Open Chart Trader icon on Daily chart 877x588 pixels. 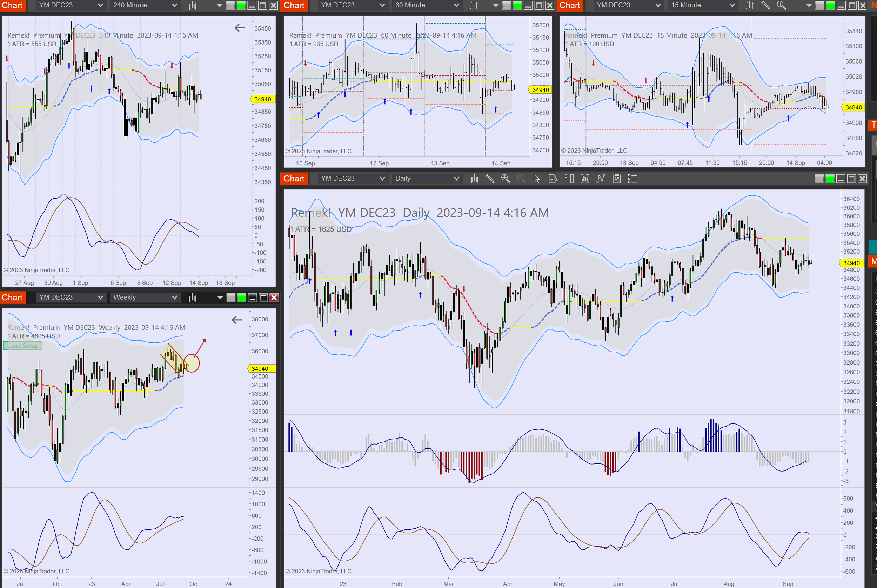(569, 179)
